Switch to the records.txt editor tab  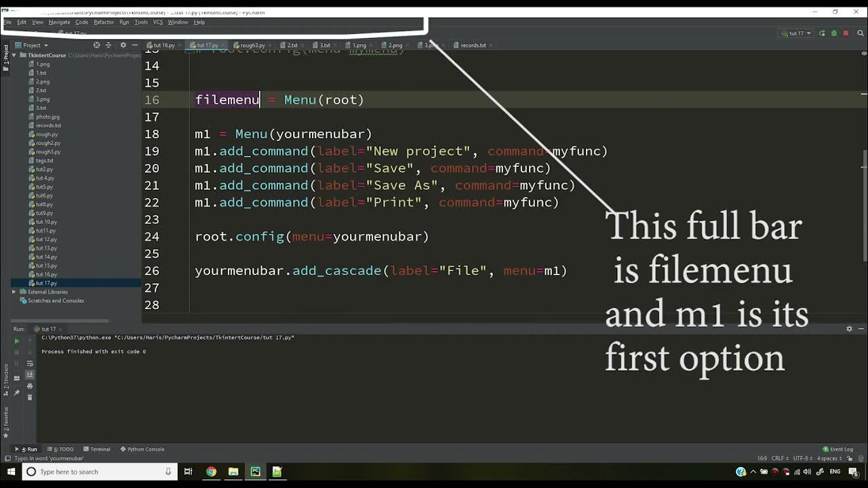coord(472,45)
